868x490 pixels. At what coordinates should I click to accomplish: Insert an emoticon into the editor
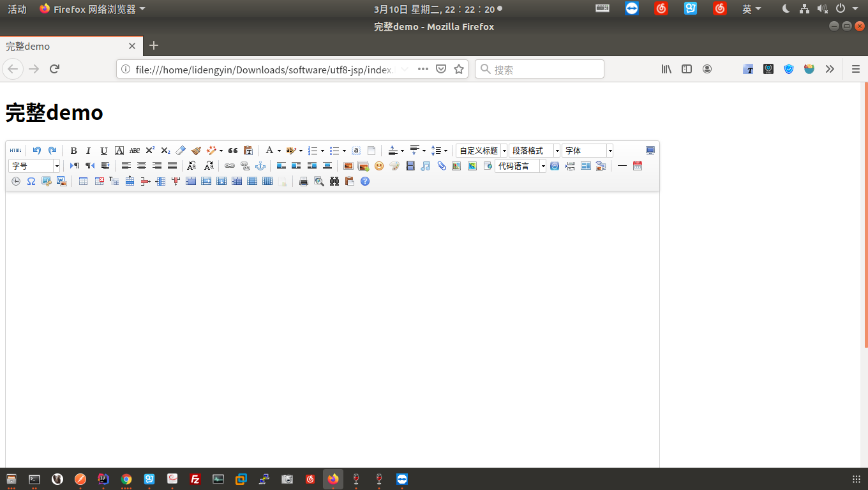click(x=378, y=166)
